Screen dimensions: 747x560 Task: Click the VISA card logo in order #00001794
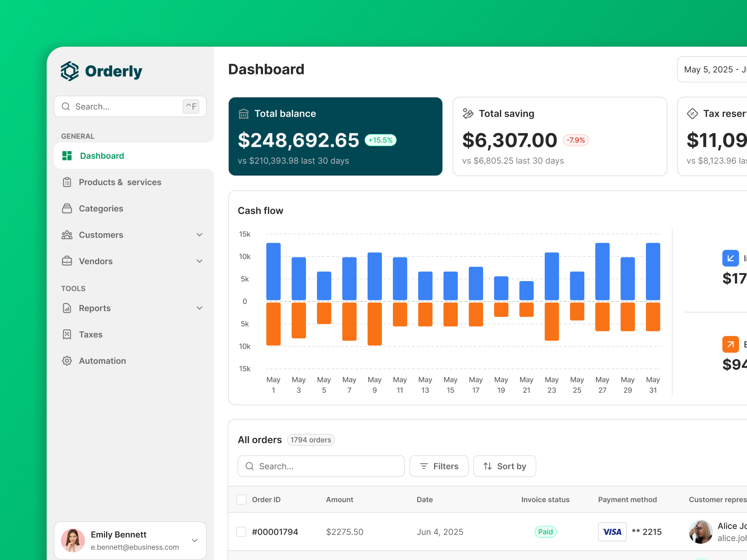[x=612, y=532]
